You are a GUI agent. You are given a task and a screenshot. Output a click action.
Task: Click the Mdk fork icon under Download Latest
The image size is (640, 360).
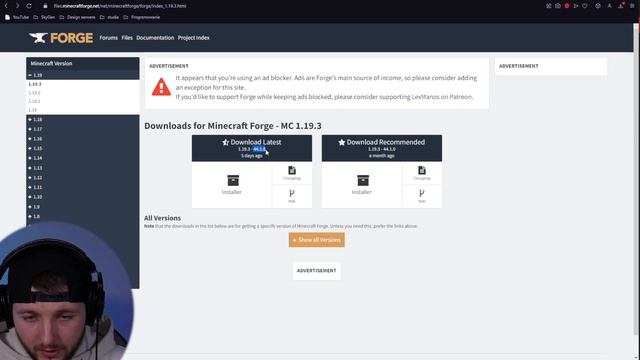(x=292, y=193)
